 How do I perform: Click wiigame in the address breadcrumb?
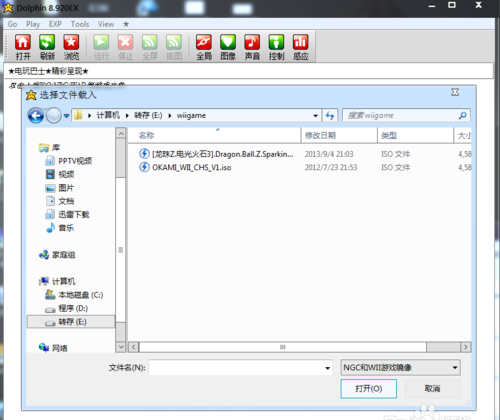click(x=191, y=116)
